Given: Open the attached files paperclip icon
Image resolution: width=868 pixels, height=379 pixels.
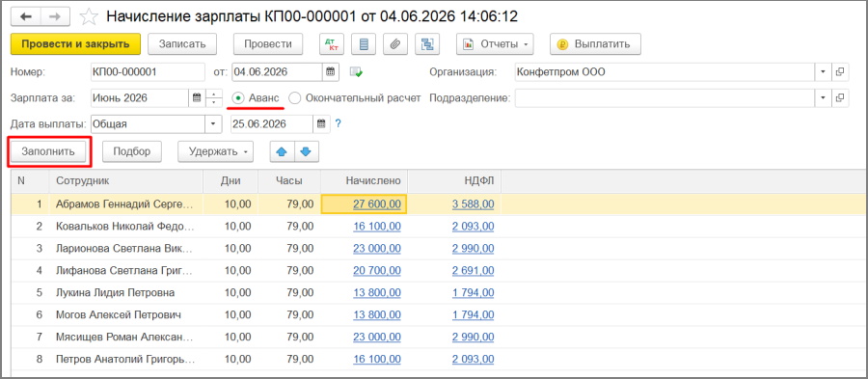Looking at the screenshot, I should pyautogui.click(x=394, y=44).
